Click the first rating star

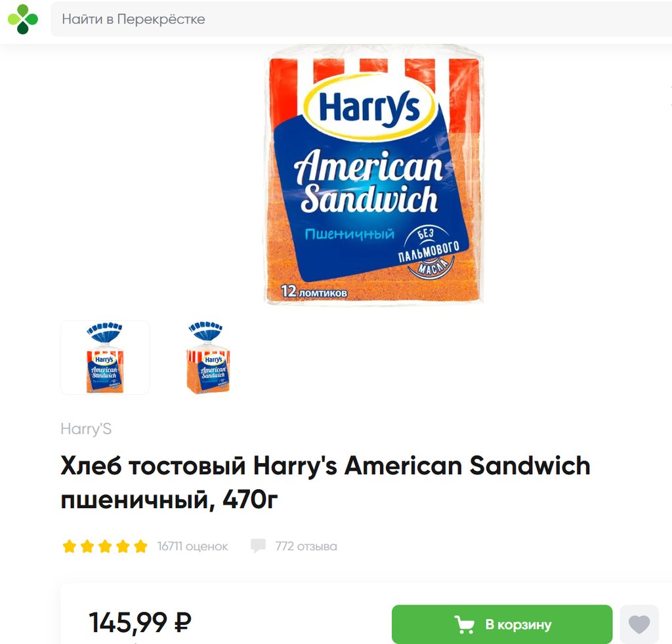click(70, 546)
